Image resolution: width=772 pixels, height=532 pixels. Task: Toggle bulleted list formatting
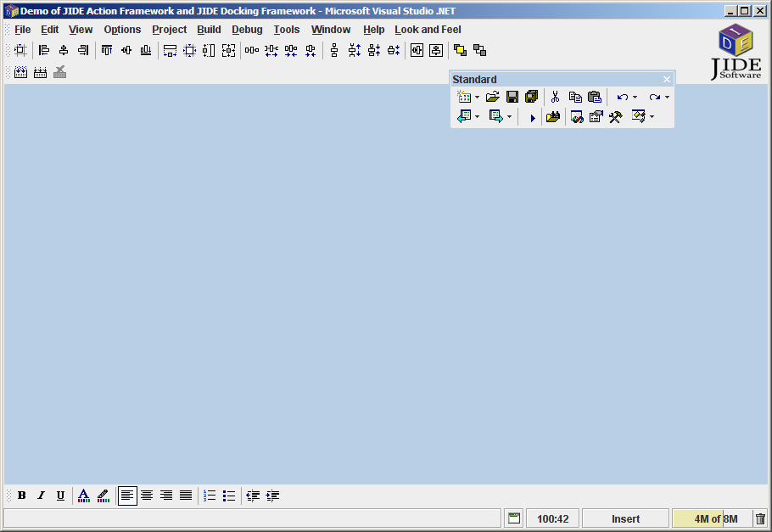(x=229, y=496)
